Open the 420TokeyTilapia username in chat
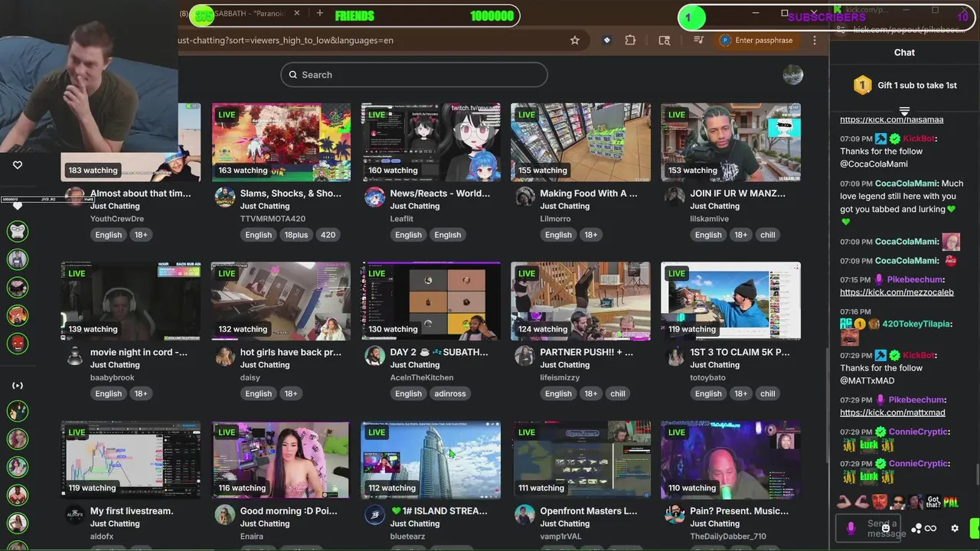This screenshot has height=551, width=980. [x=916, y=324]
